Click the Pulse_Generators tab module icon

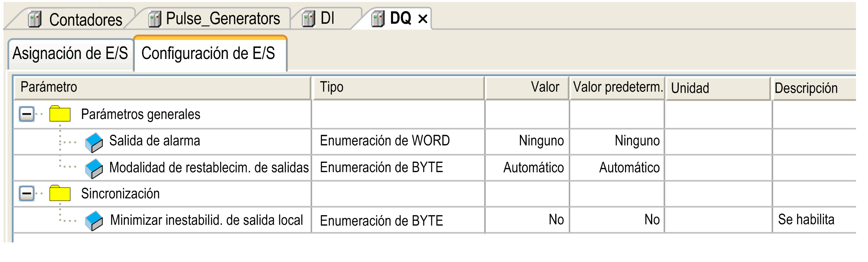(155, 19)
